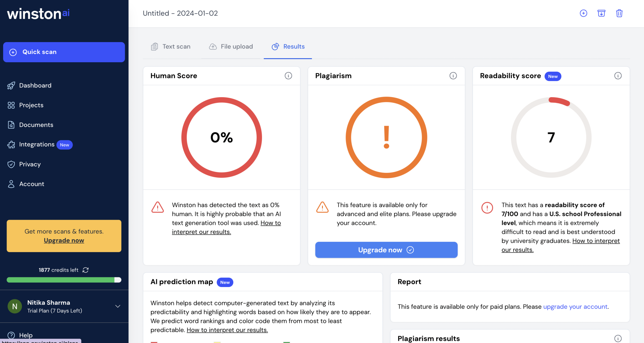Open the Documents section
644x343 pixels.
tap(36, 125)
